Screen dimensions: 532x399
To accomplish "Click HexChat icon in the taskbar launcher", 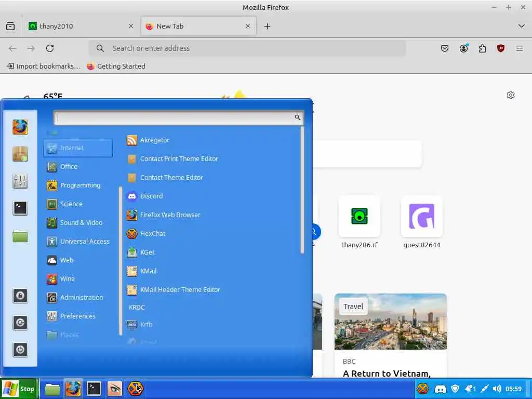I will (136, 389).
